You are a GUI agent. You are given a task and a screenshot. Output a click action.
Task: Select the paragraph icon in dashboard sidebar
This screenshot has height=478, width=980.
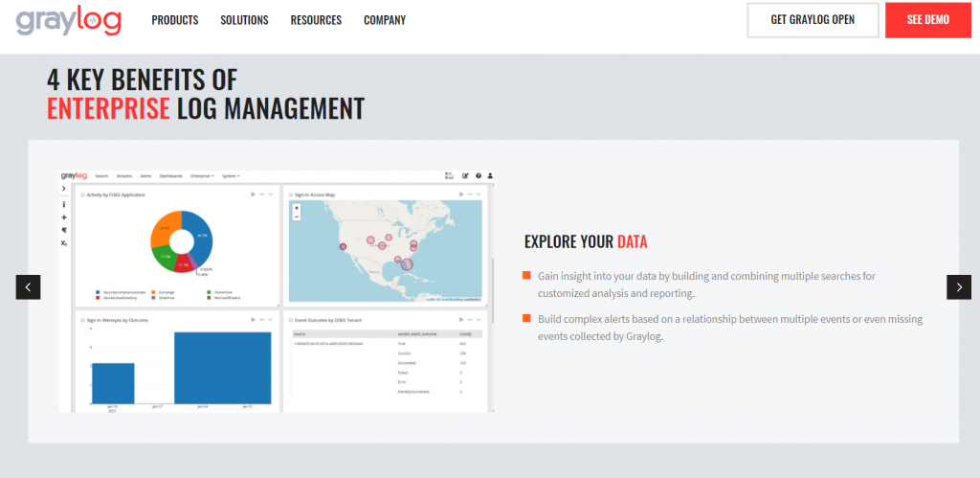(64, 230)
